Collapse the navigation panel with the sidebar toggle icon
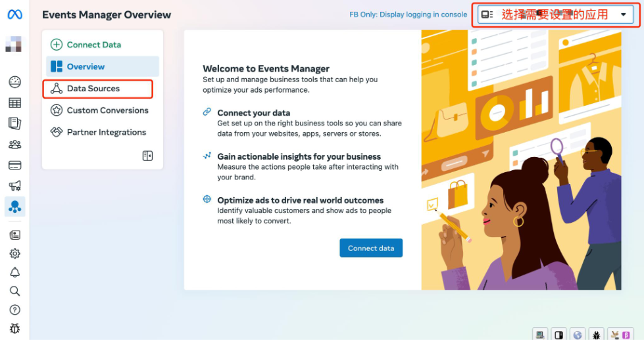 [x=147, y=156]
